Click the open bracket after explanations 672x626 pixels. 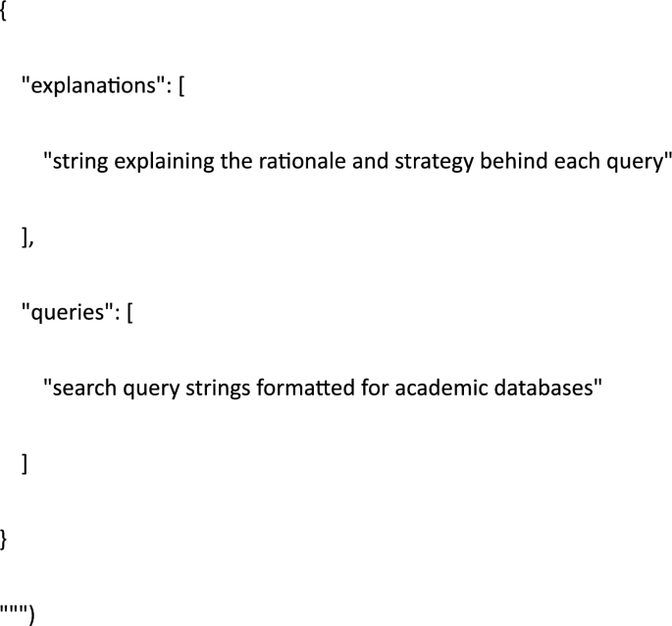pos(181,86)
